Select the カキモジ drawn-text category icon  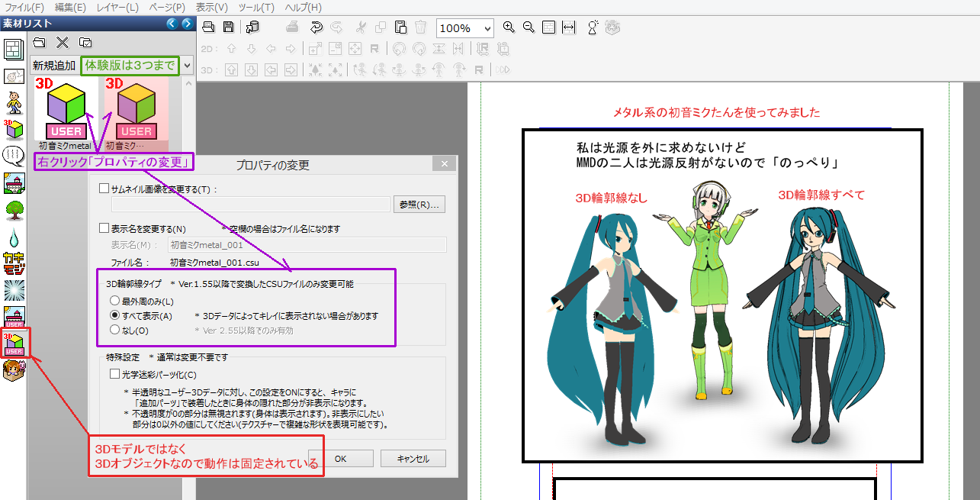coord(14,263)
